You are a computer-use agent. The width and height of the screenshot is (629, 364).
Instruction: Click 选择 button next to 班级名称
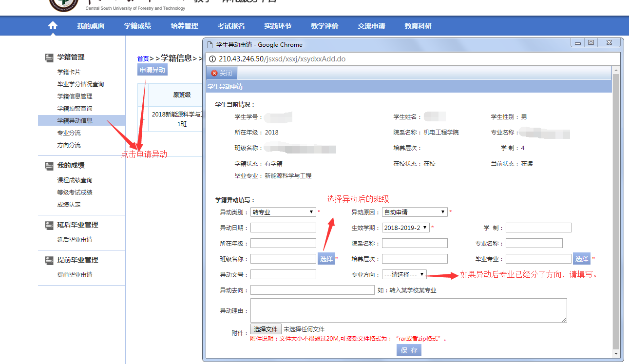[326, 259]
